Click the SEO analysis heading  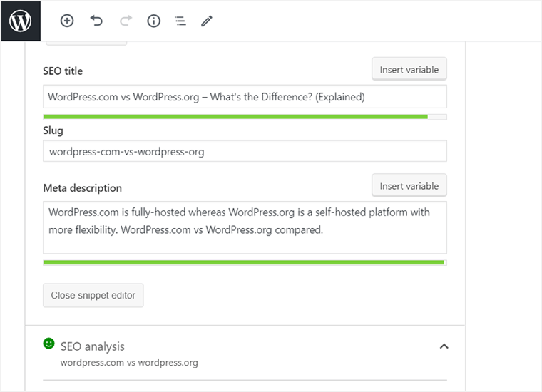93,346
